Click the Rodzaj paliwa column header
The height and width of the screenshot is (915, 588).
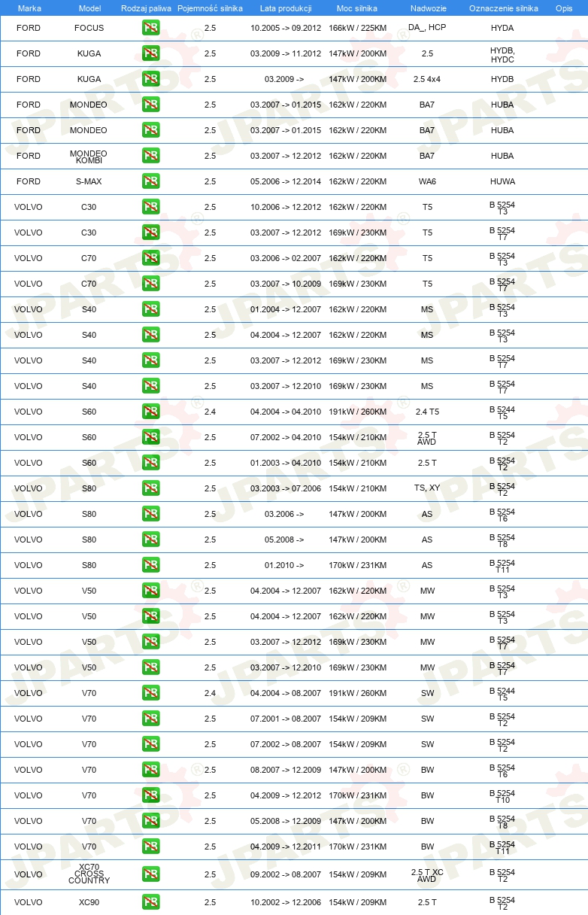point(146,8)
